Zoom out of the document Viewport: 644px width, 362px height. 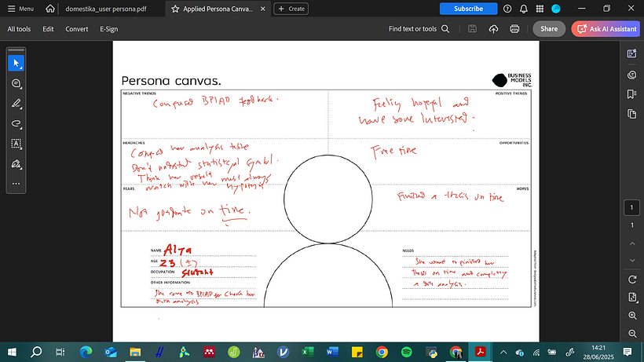pos(632,334)
